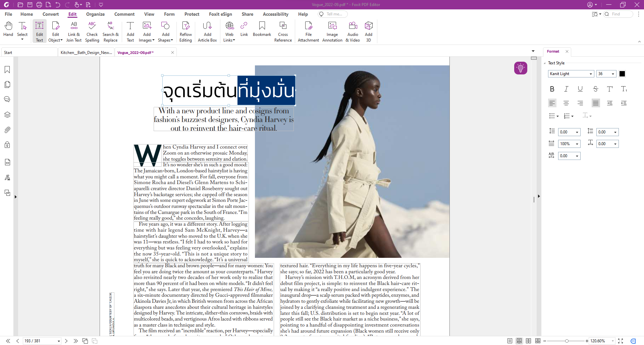Image resolution: width=644 pixels, height=345 pixels.
Task: Select the Hand tool
Action: click(8, 30)
